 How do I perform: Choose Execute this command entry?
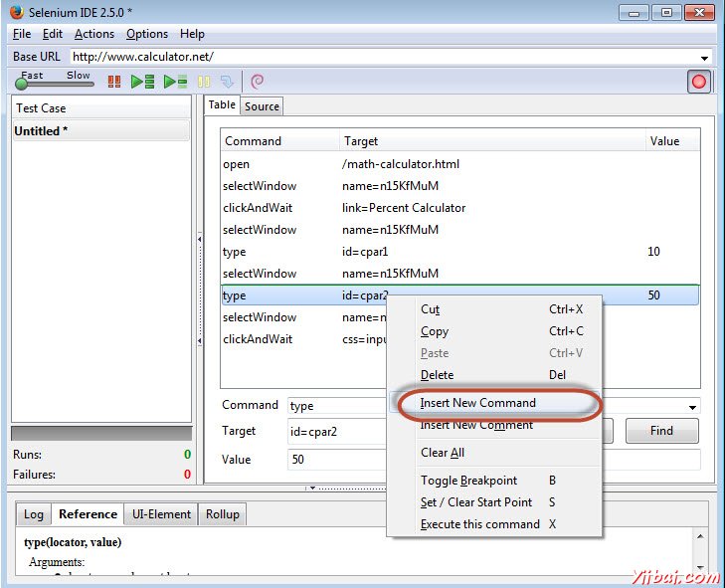(x=494, y=524)
